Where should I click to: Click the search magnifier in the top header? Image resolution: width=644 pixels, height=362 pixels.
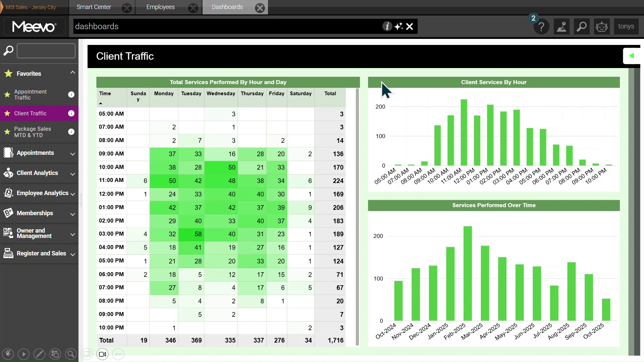click(582, 26)
